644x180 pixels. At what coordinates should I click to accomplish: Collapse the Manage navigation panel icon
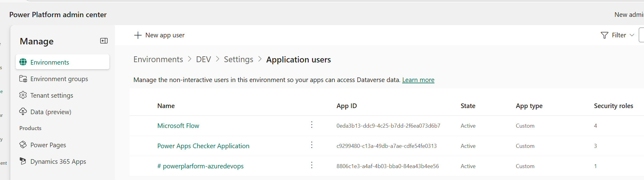pos(104,41)
